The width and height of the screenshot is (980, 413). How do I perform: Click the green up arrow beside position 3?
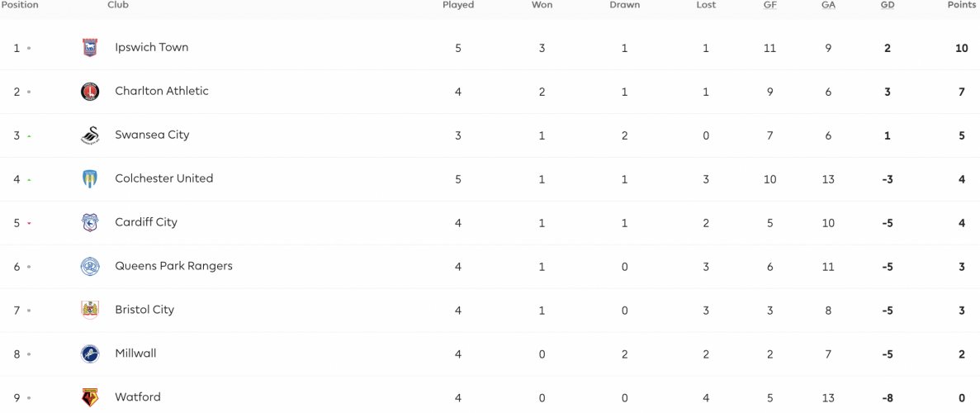point(29,135)
